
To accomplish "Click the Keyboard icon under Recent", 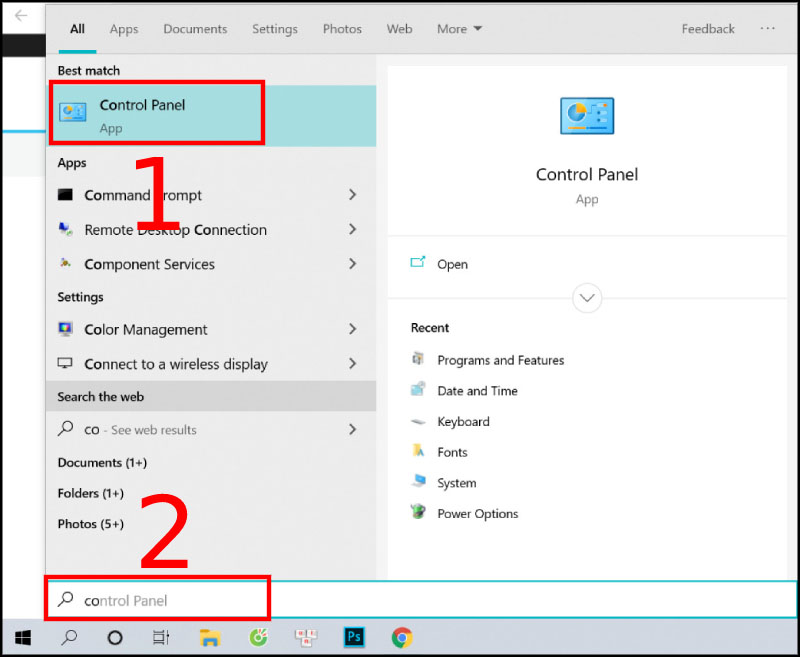I will tap(419, 422).
